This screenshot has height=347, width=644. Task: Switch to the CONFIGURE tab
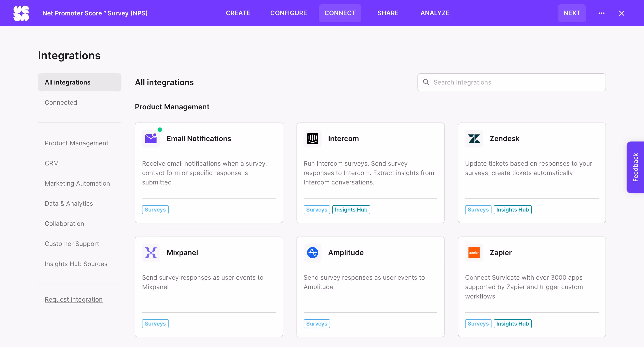tap(288, 13)
